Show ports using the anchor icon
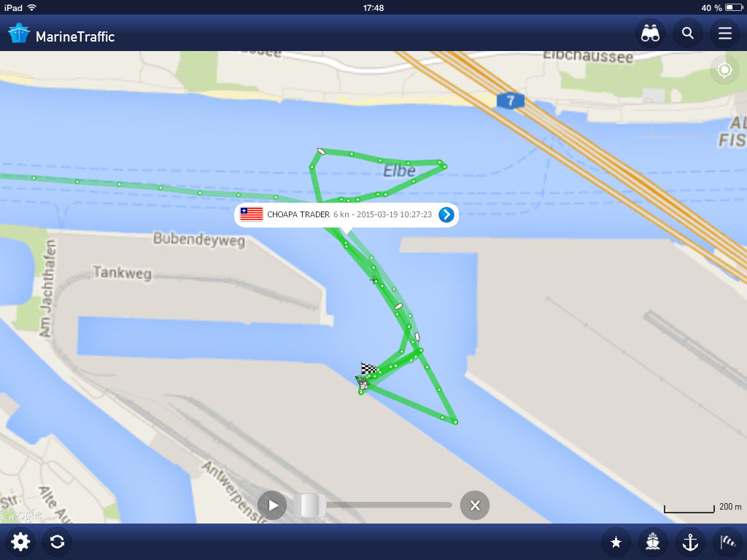This screenshot has width=747, height=560. [690, 542]
